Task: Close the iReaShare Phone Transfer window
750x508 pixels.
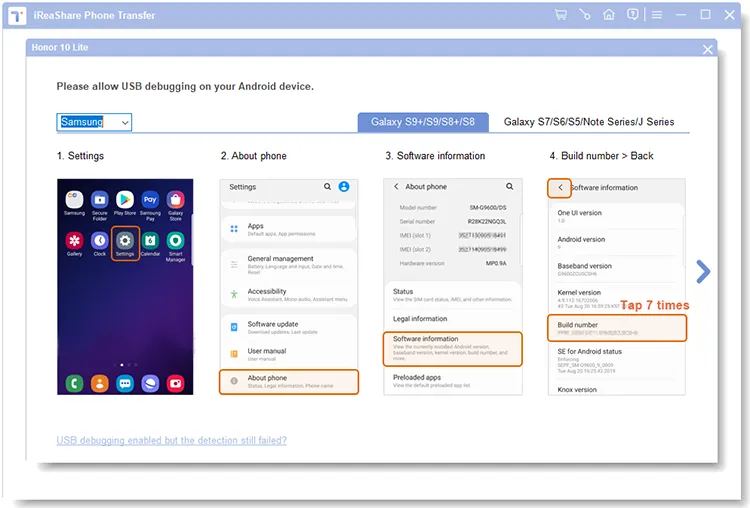Action: (x=729, y=15)
